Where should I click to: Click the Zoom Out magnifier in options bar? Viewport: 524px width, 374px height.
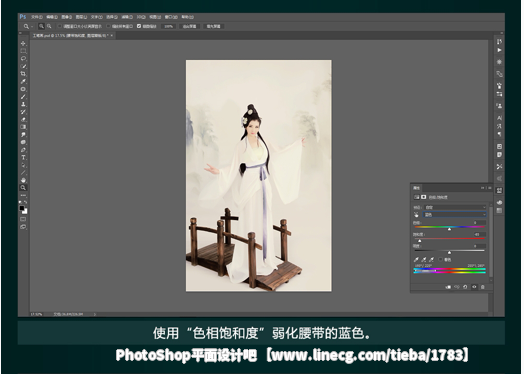(49, 26)
